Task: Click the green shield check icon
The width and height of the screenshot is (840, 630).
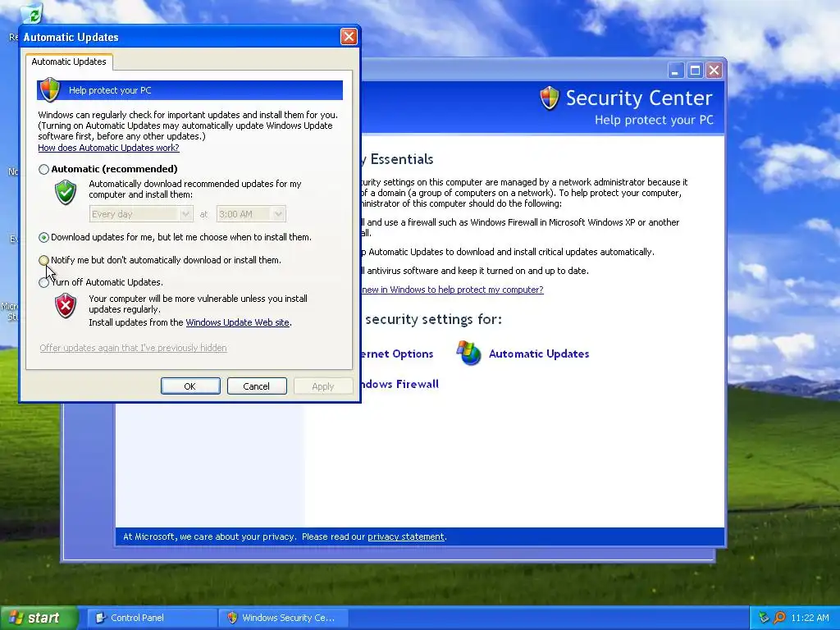Action: 66,192
